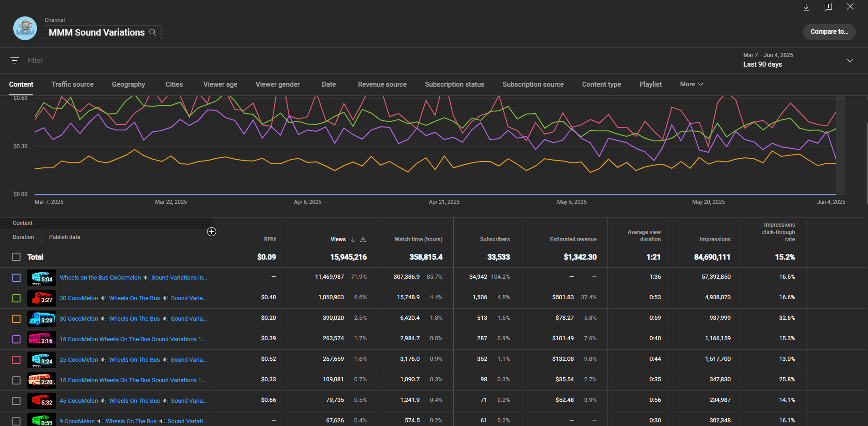Click the 15,945,216 total views value
The width and height of the screenshot is (868, 426).
pyautogui.click(x=348, y=257)
